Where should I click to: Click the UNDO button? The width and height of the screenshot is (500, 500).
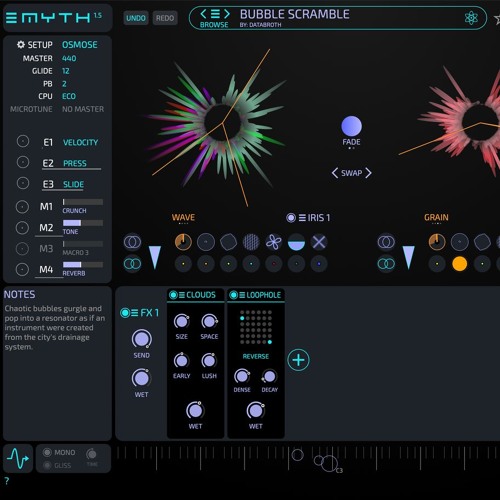136,18
